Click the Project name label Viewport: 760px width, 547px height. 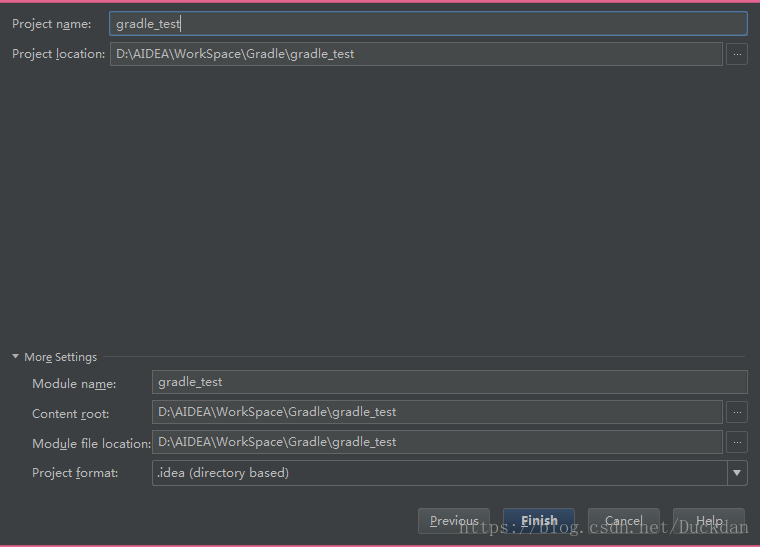pos(51,24)
